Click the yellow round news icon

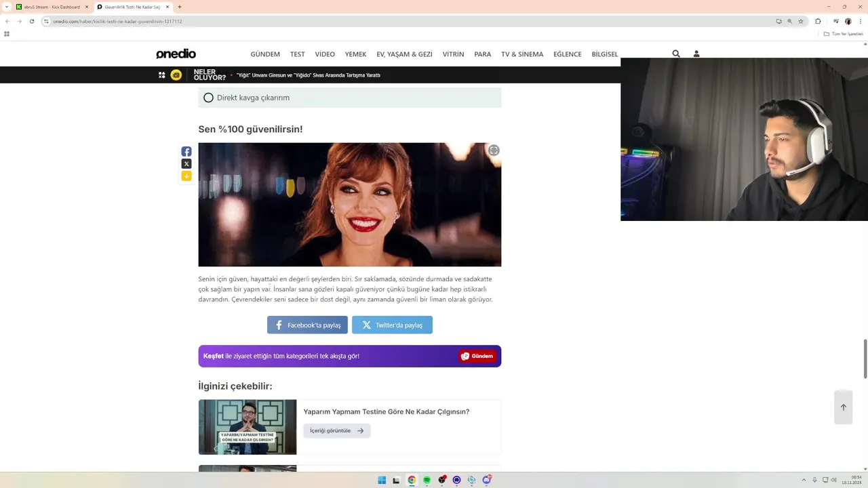[x=176, y=75]
